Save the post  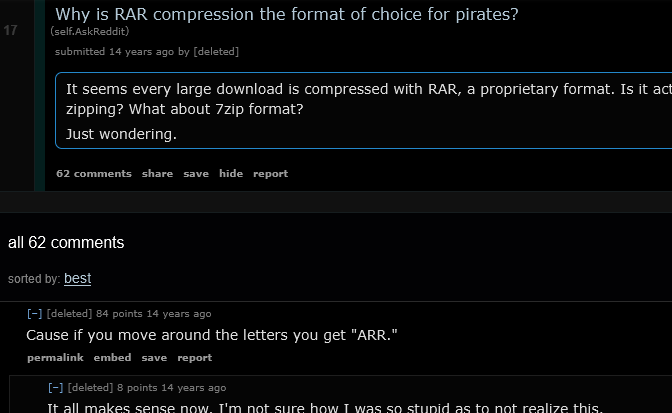pyautogui.click(x=196, y=174)
